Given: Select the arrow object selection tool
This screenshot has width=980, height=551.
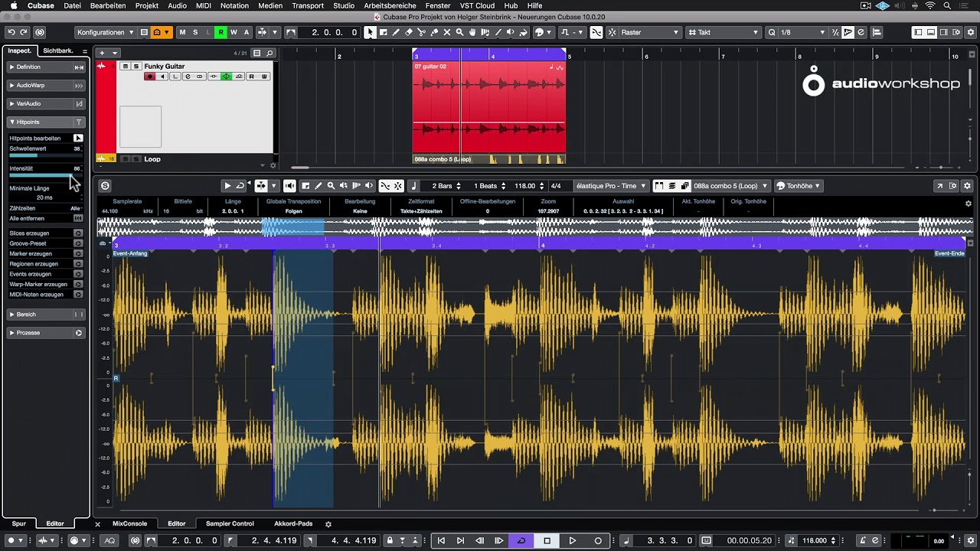Looking at the screenshot, I should 371,32.
